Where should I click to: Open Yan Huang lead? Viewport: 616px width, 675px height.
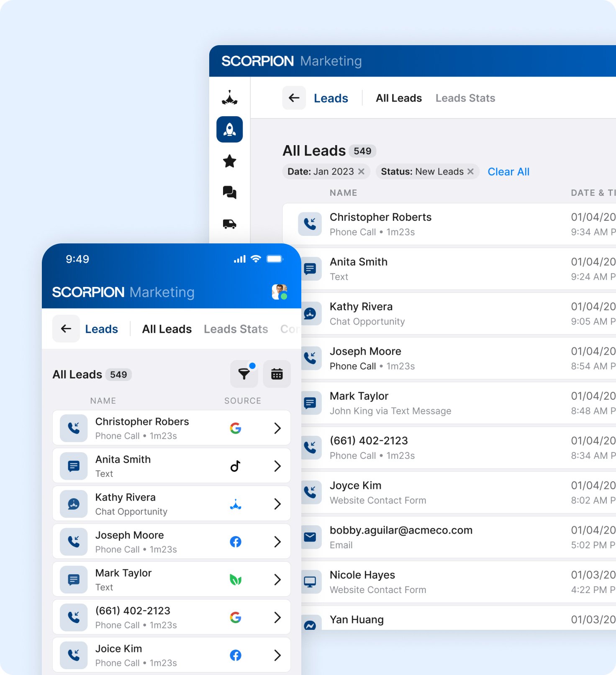(x=459, y=618)
